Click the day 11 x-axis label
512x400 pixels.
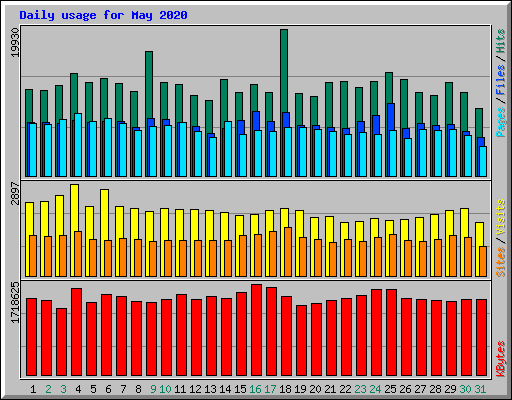(x=180, y=389)
